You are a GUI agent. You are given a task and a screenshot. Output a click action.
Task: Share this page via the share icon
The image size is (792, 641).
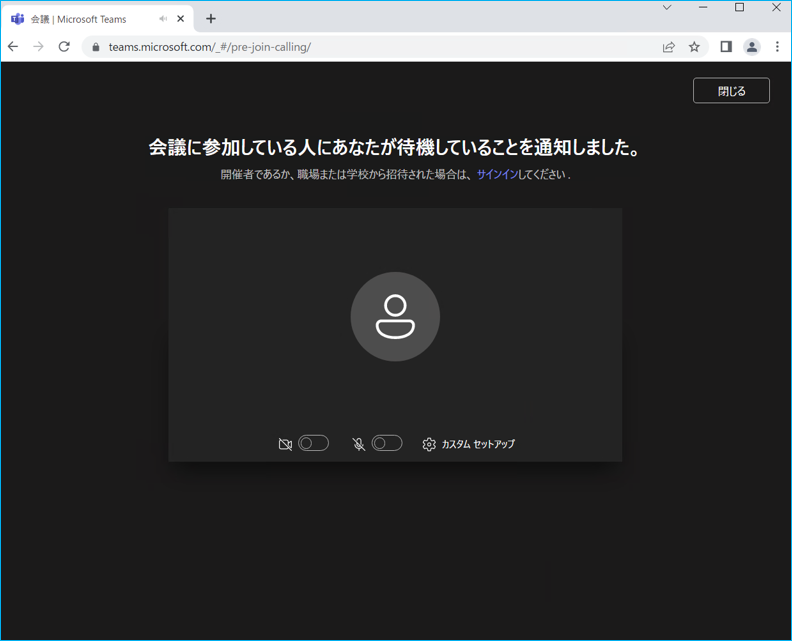coord(669,47)
